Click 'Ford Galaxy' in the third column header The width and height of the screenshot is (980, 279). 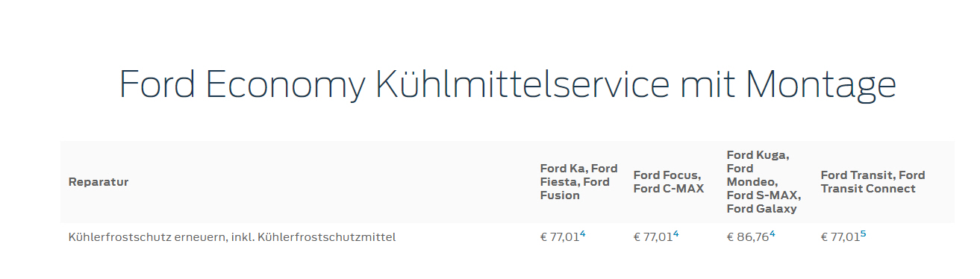click(x=762, y=209)
